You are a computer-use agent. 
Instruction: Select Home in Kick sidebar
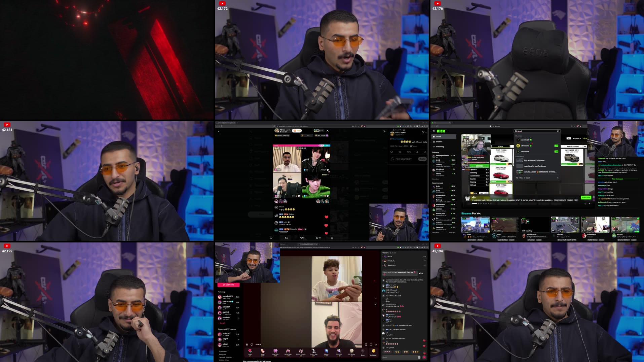click(x=444, y=137)
